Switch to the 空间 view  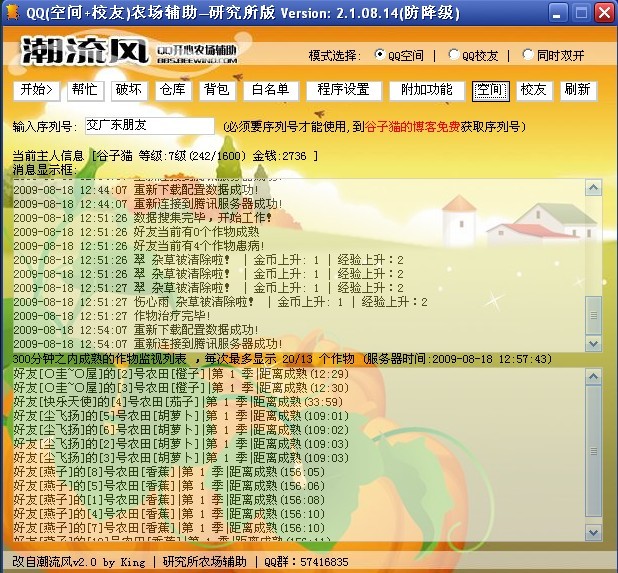(491, 91)
